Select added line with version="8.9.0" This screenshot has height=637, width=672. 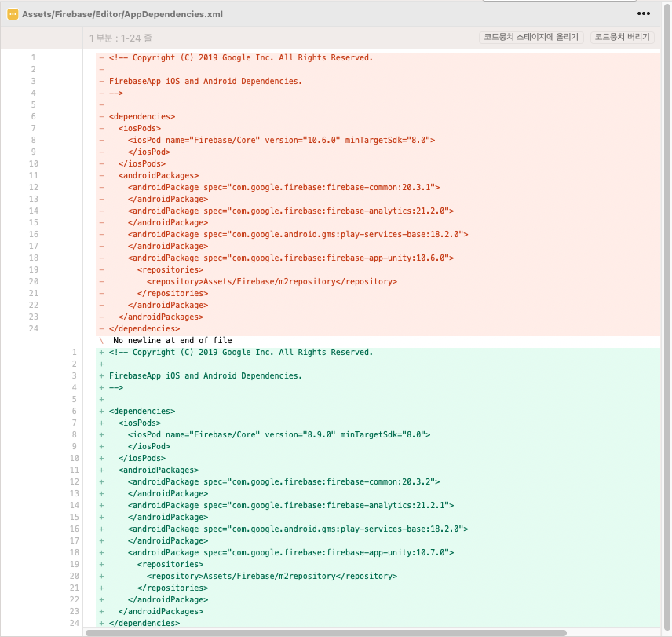[x=378, y=434]
